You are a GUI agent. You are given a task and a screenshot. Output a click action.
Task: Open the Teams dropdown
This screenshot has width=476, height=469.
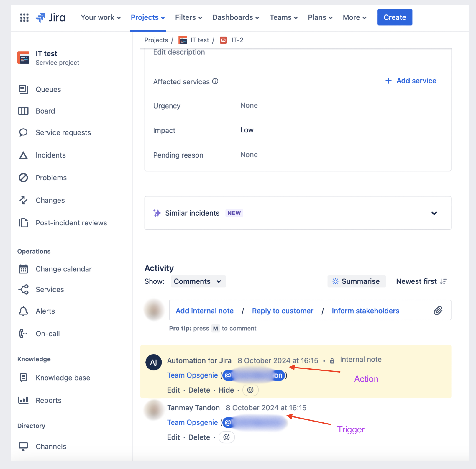point(284,17)
